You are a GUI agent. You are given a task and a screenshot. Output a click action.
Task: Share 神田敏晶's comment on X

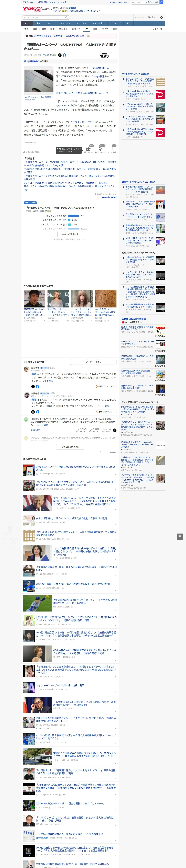point(33,412)
